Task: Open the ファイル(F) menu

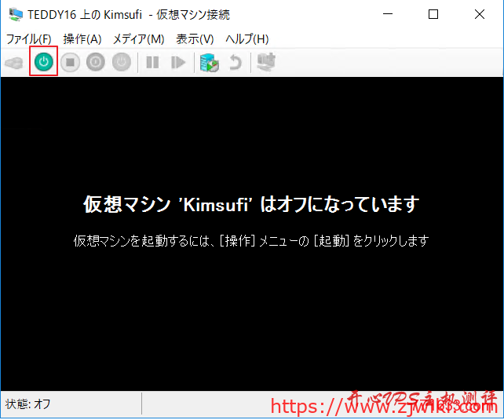Action: (29, 39)
